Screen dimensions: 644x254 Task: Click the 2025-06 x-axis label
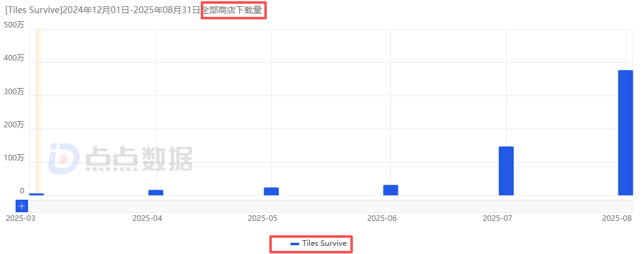382,218
